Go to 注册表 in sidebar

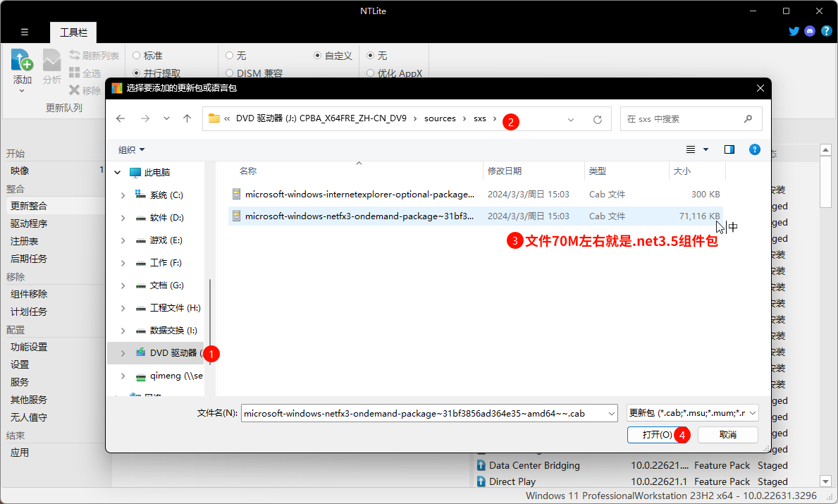click(24, 241)
